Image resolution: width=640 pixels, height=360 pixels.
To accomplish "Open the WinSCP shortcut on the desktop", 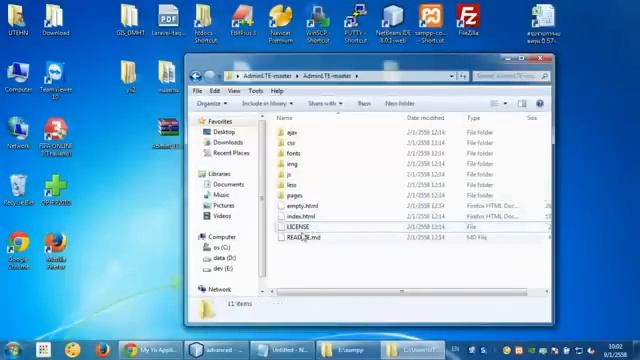I will [x=318, y=24].
